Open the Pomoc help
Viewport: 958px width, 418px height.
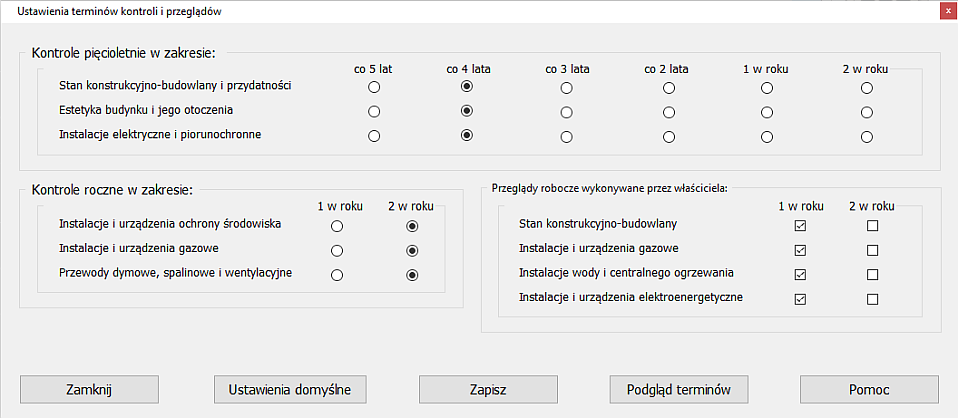coord(869,389)
